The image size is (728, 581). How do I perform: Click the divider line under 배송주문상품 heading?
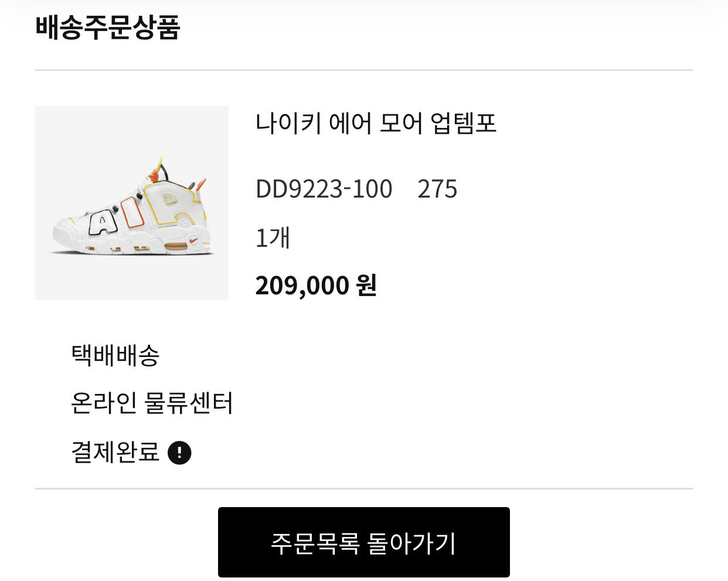click(363, 70)
